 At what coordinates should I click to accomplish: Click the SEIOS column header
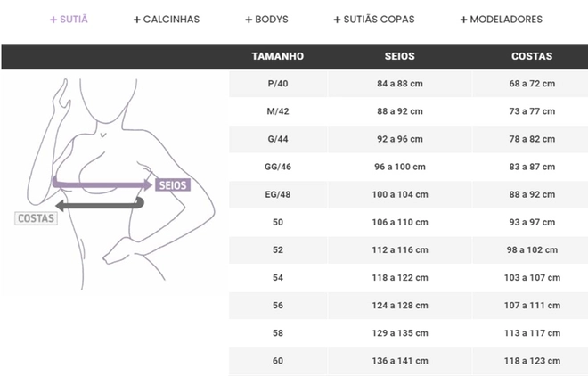point(400,56)
